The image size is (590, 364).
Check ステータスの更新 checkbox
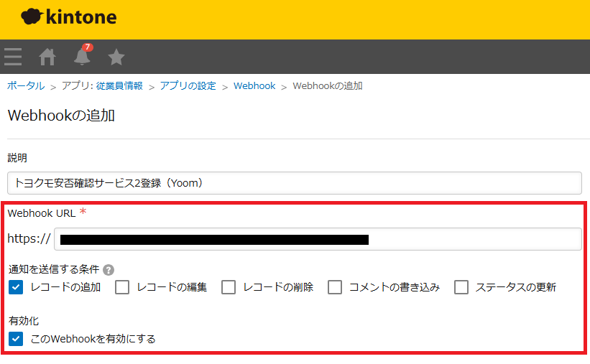point(461,287)
